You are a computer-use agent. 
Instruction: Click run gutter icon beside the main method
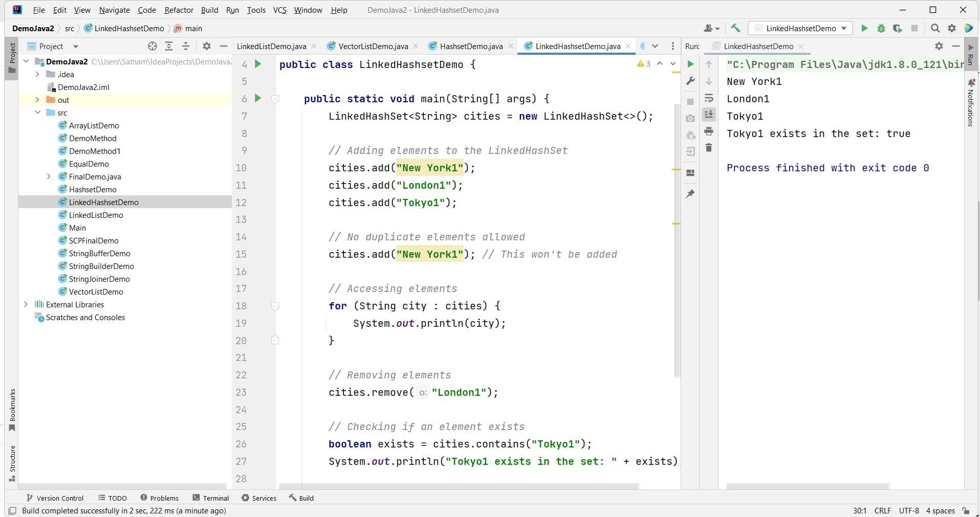(x=258, y=98)
